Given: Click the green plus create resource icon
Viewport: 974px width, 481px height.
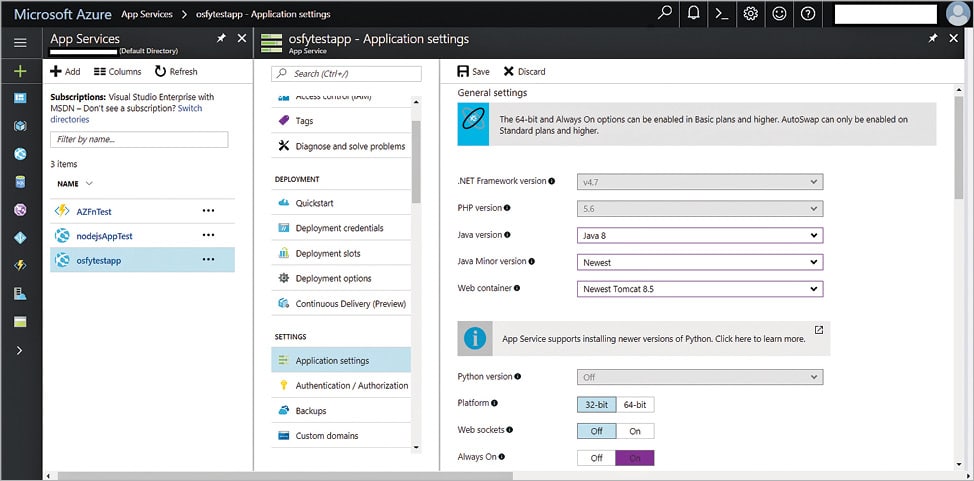Looking at the screenshot, I should pos(20,72).
